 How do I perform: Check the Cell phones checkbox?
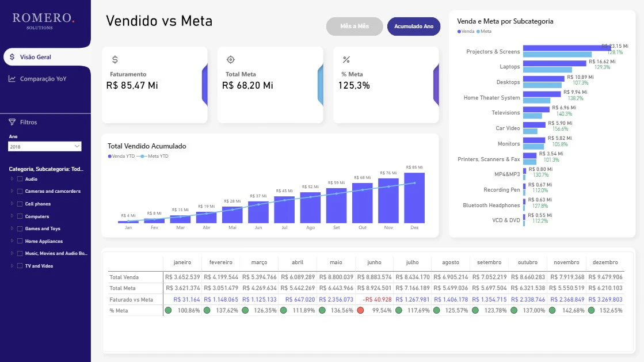[20, 204]
